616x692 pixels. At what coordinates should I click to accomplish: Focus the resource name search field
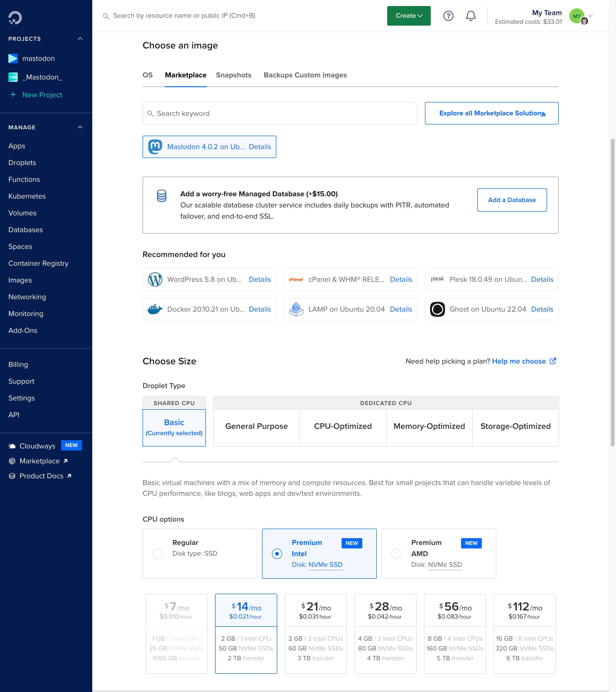tap(184, 16)
